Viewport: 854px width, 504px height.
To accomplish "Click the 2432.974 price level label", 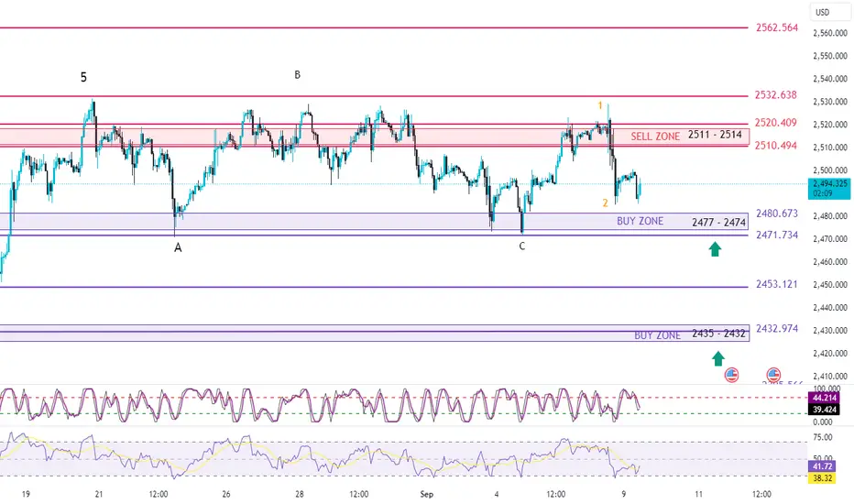I will click(x=777, y=329).
